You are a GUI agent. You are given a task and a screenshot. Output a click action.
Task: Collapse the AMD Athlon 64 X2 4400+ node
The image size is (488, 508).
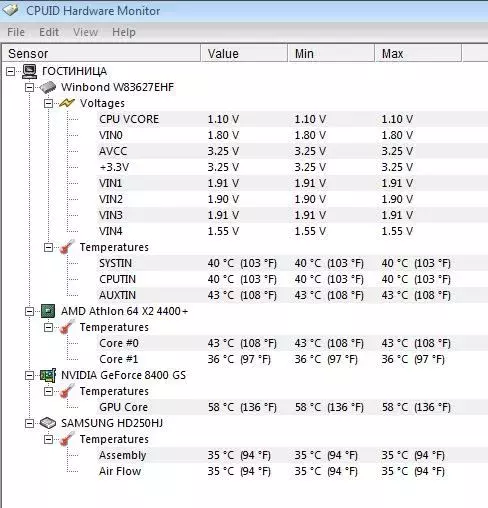coord(29,311)
